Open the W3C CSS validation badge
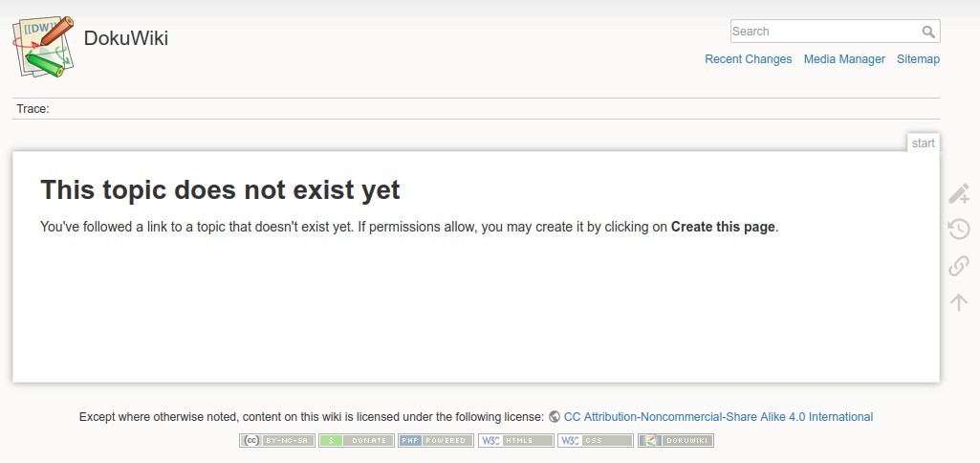980x463 pixels. click(x=596, y=441)
